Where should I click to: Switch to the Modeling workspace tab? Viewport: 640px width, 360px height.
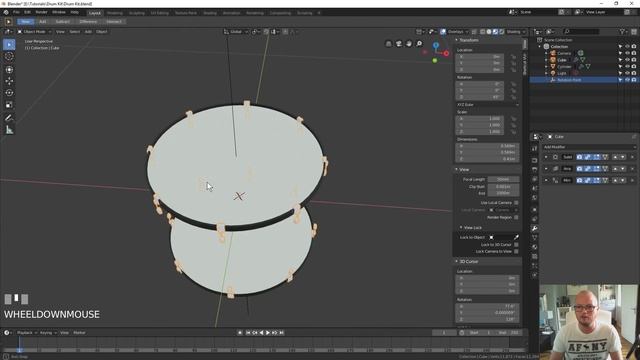[114, 13]
